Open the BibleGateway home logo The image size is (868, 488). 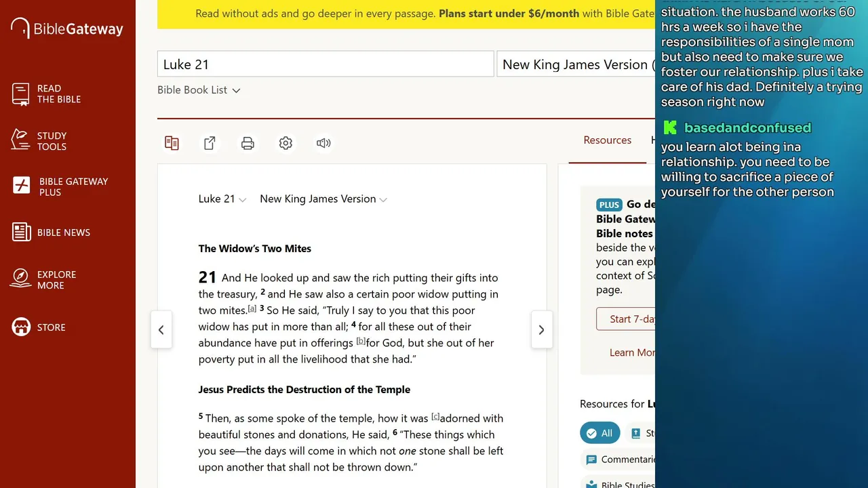pyautogui.click(x=67, y=28)
